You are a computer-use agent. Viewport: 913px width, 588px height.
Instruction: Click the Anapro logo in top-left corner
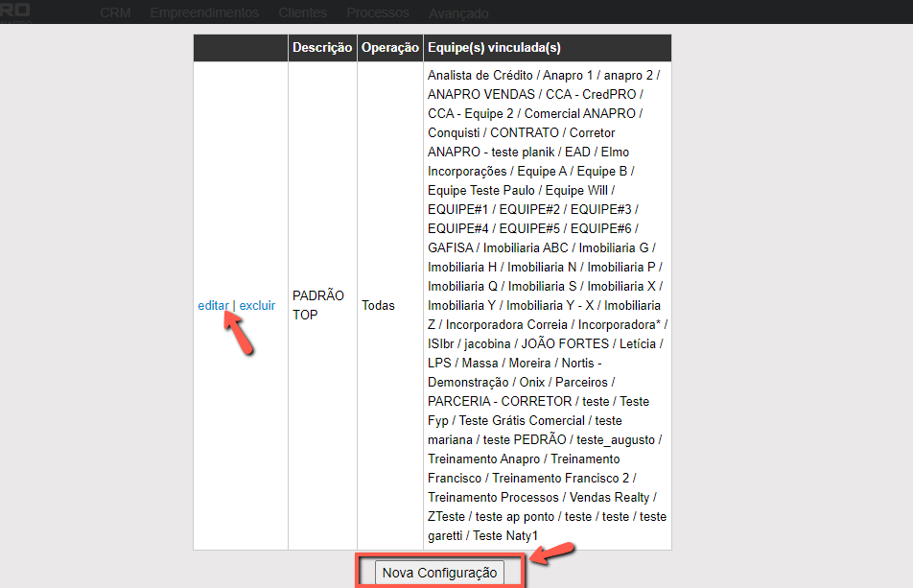click(16, 11)
